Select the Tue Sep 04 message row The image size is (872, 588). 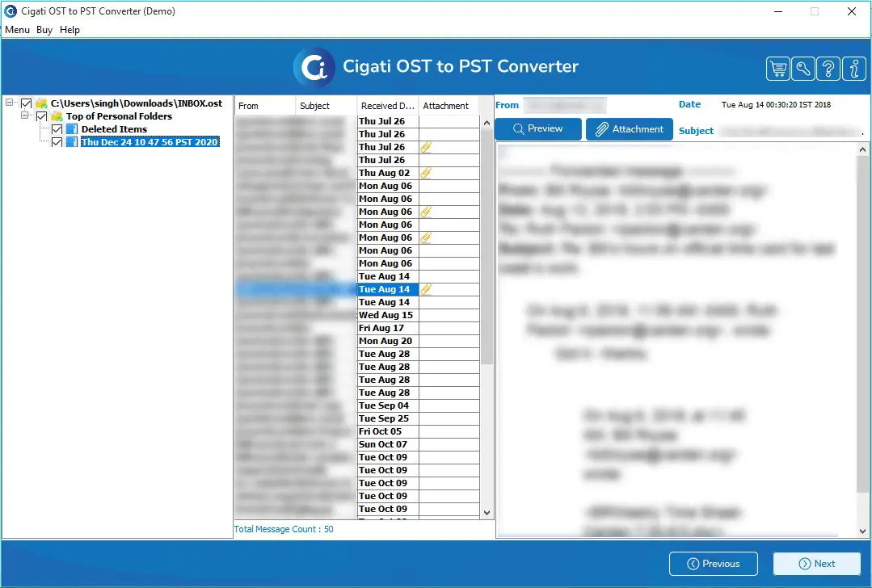click(x=357, y=405)
